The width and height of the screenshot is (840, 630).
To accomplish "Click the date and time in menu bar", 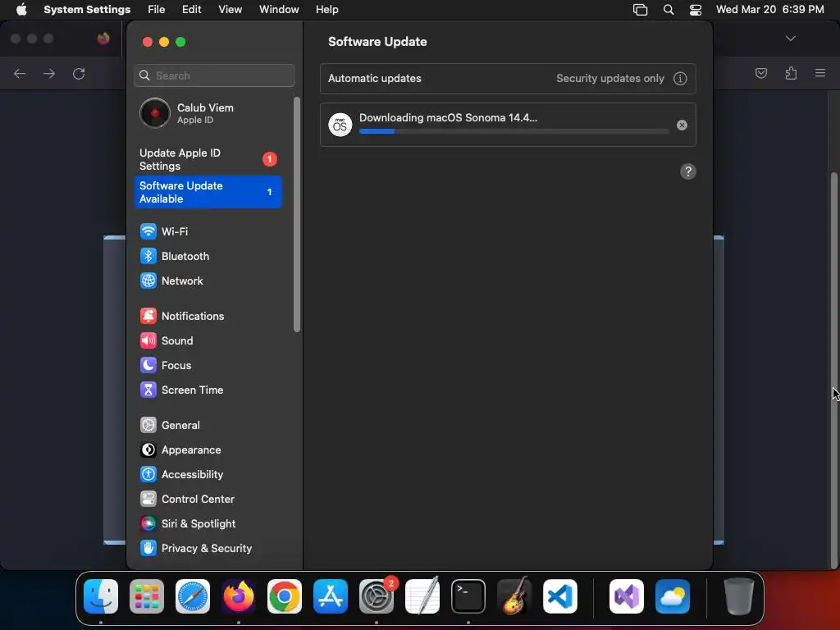I will pyautogui.click(x=769, y=10).
